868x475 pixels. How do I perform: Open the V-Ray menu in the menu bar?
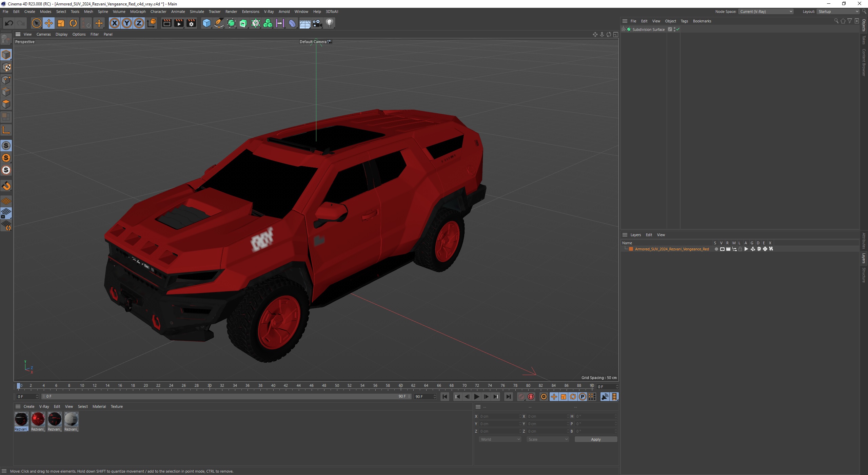(269, 12)
